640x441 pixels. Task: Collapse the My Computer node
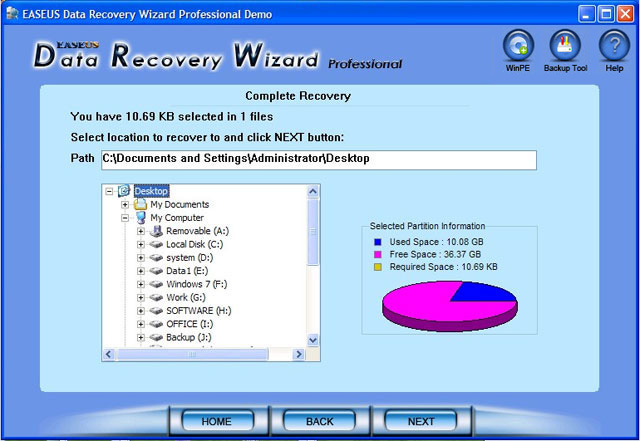coord(125,218)
